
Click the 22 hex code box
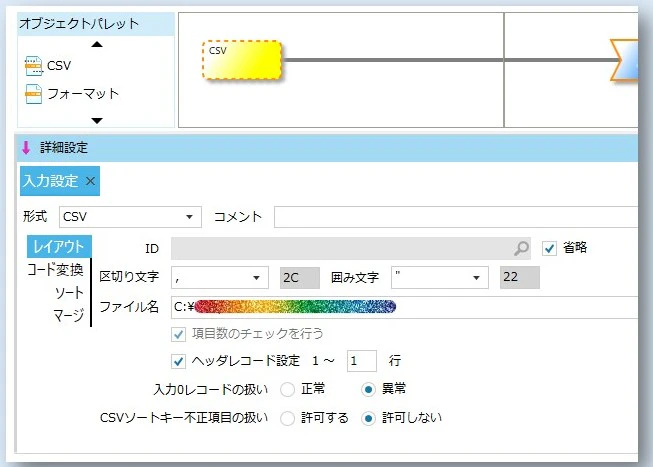pyautogui.click(x=520, y=277)
